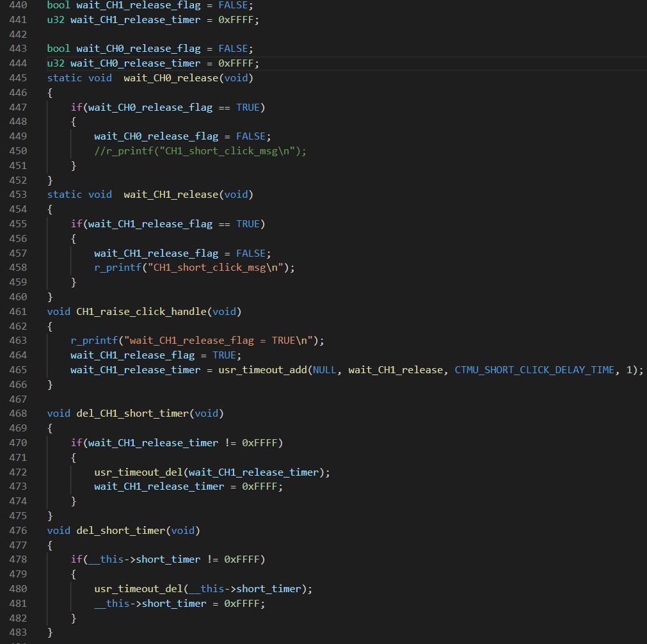The width and height of the screenshot is (647, 644).
Task: Click the usr_timeout_add function call
Action: [262, 370]
